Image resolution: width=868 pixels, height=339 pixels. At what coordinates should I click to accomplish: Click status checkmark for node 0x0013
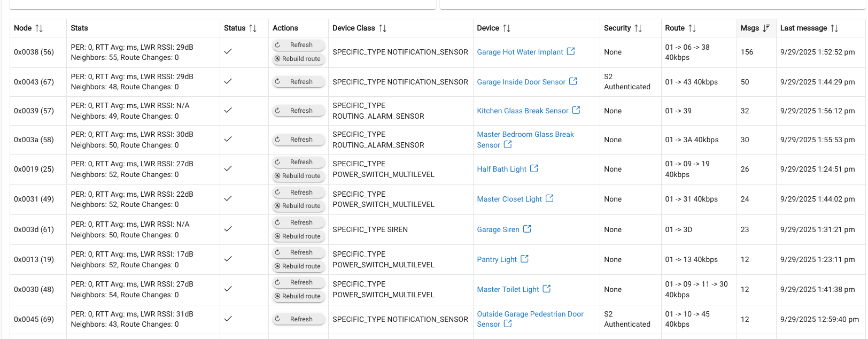228,259
